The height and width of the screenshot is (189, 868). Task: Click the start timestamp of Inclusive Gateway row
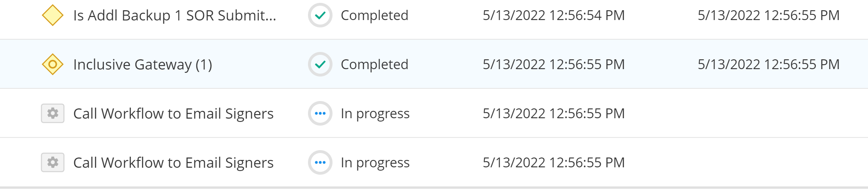click(554, 65)
